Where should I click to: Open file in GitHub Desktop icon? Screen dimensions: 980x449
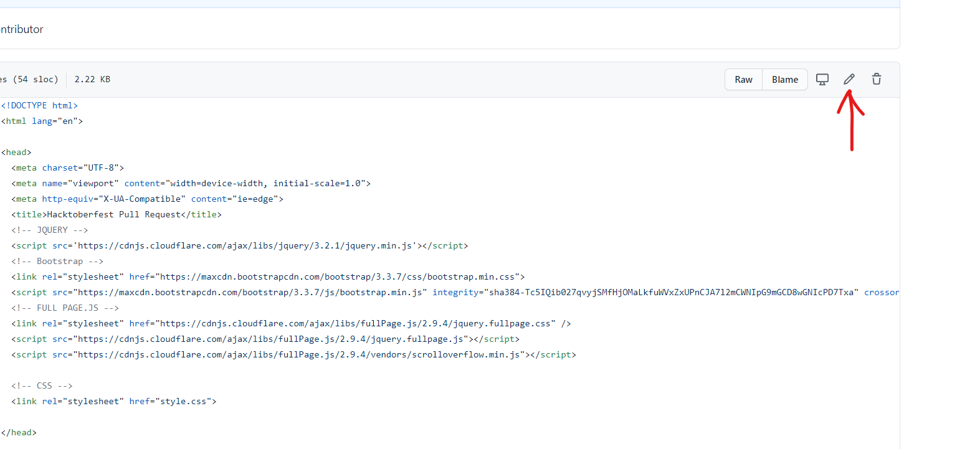click(822, 80)
